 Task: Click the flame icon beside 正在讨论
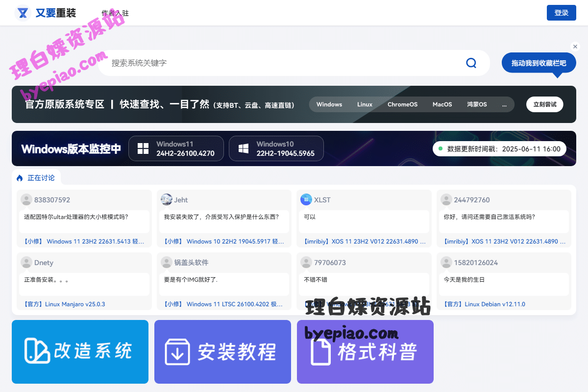(20, 178)
